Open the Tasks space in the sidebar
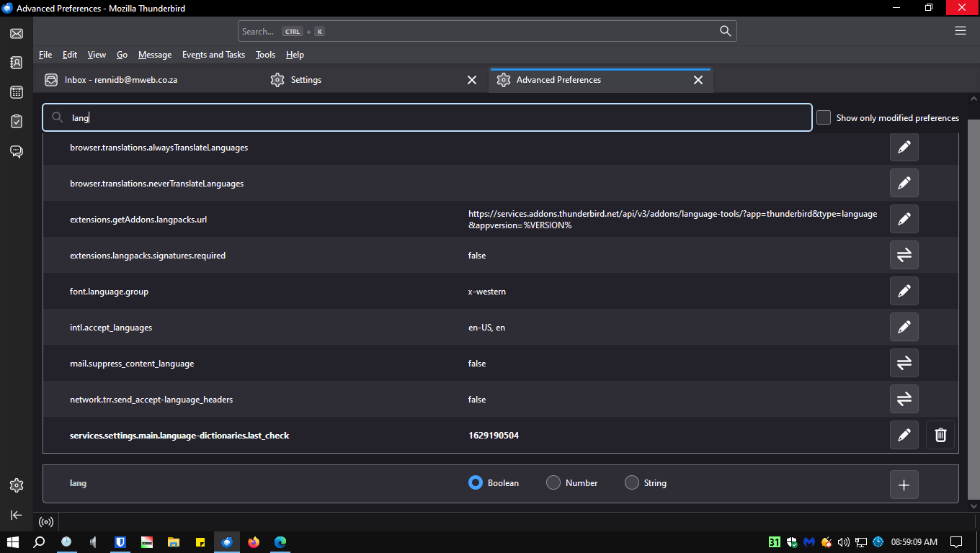Viewport: 980px width, 553px height. click(x=17, y=122)
